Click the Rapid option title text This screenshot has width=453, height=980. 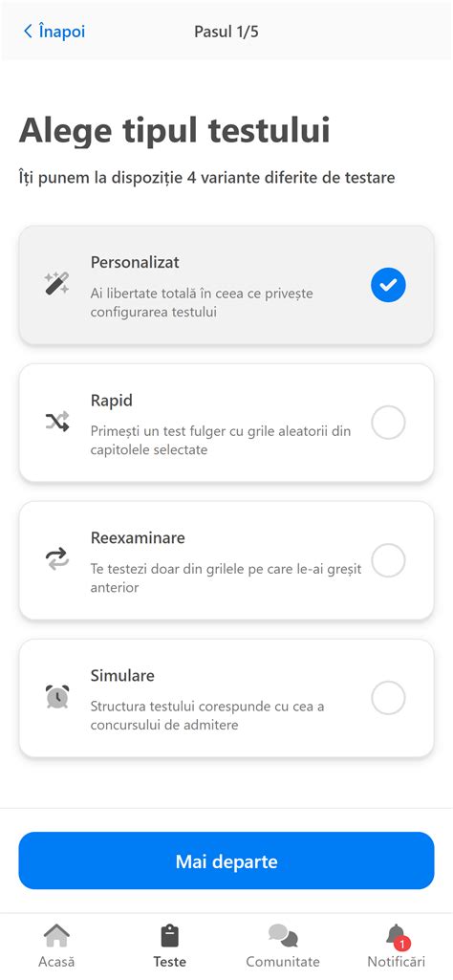tap(112, 400)
